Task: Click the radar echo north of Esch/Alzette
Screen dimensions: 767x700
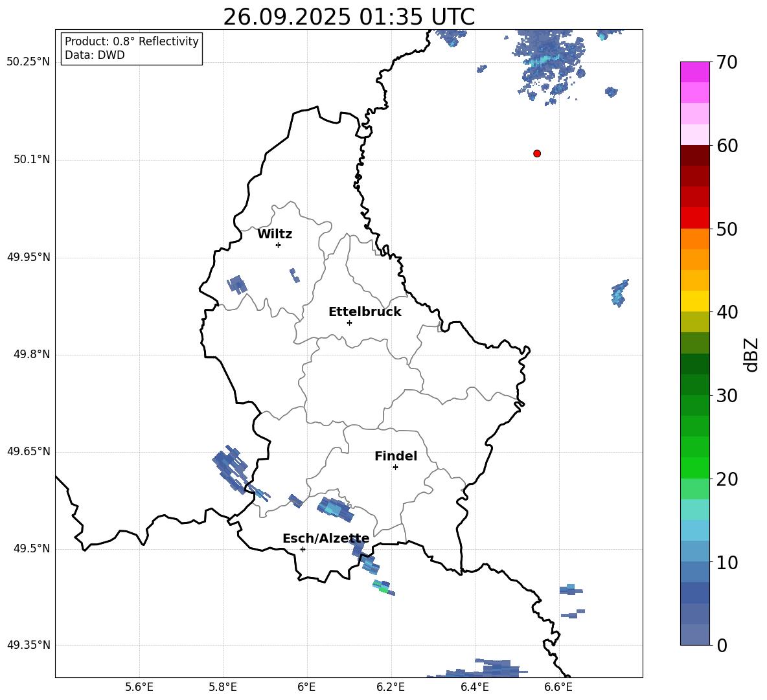Action: 335,510
